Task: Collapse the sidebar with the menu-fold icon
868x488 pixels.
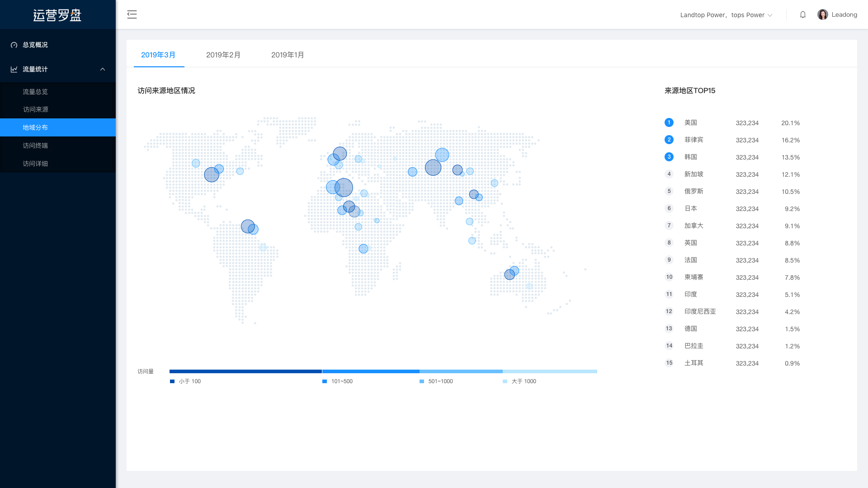Action: coord(132,14)
